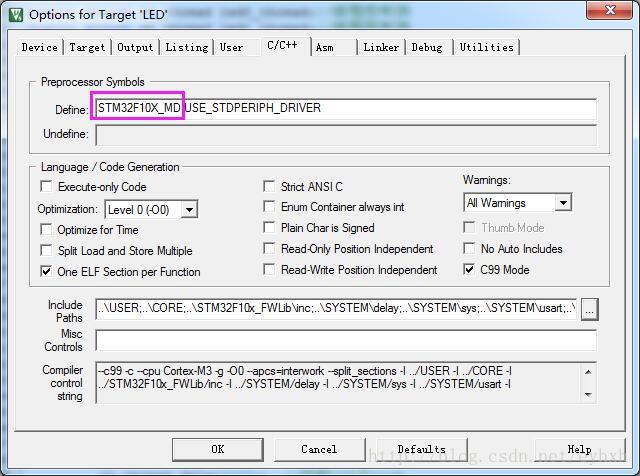Open the User tab

pyautogui.click(x=231, y=47)
